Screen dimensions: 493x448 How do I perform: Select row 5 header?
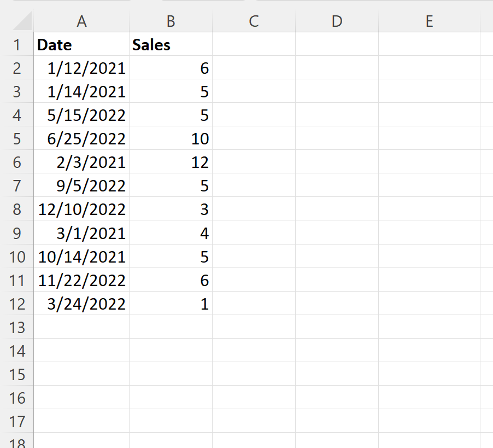tap(18, 138)
